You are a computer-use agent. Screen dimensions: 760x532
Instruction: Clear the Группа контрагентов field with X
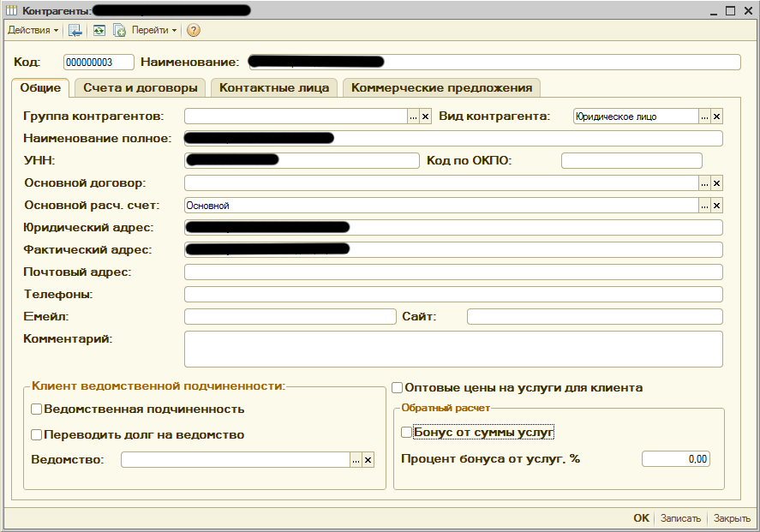[x=425, y=117]
